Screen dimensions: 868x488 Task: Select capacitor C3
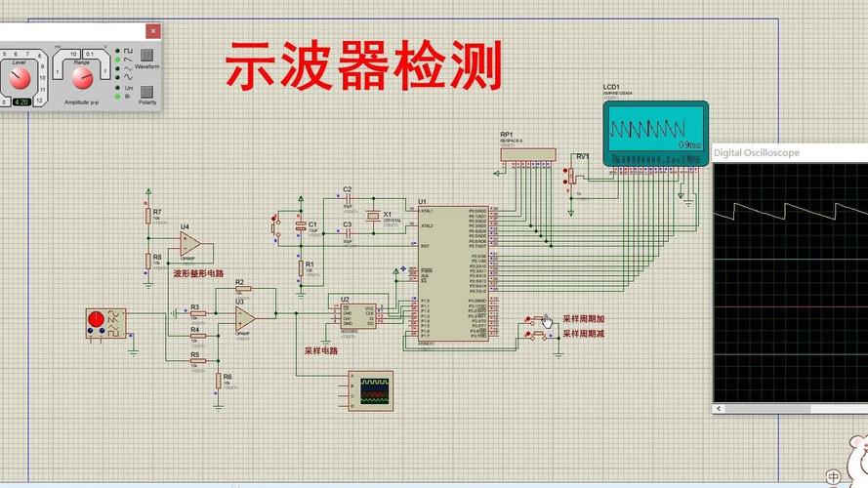pos(347,233)
